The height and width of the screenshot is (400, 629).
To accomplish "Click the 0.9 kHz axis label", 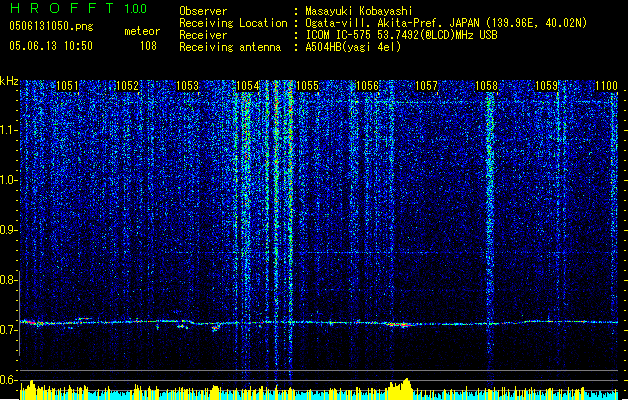I will pyautogui.click(x=8, y=230).
